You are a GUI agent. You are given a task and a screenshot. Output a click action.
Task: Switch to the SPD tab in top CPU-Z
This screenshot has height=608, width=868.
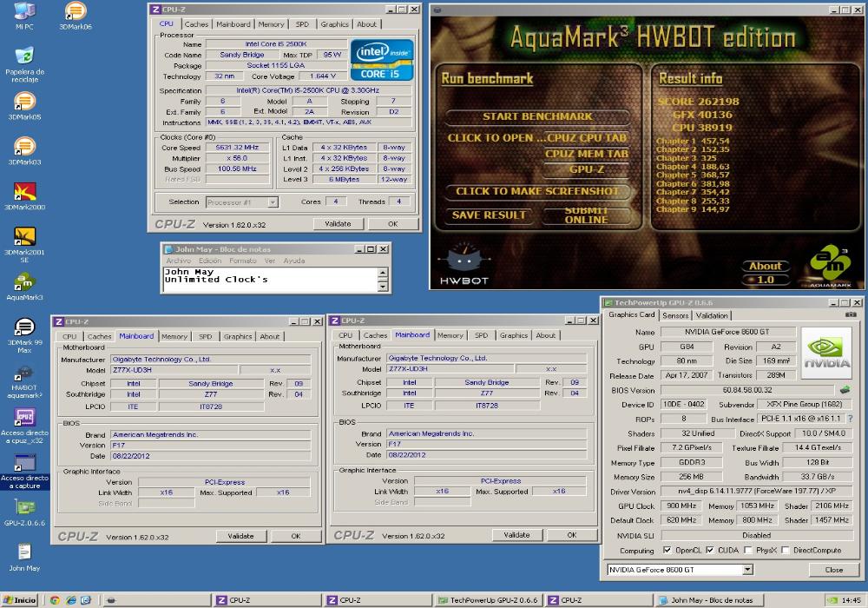[x=302, y=24]
